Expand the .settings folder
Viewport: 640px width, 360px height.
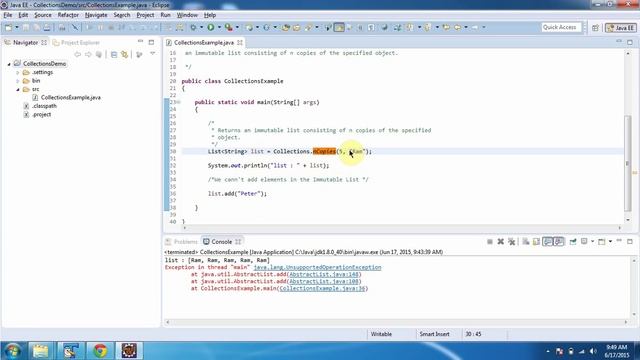point(18,73)
